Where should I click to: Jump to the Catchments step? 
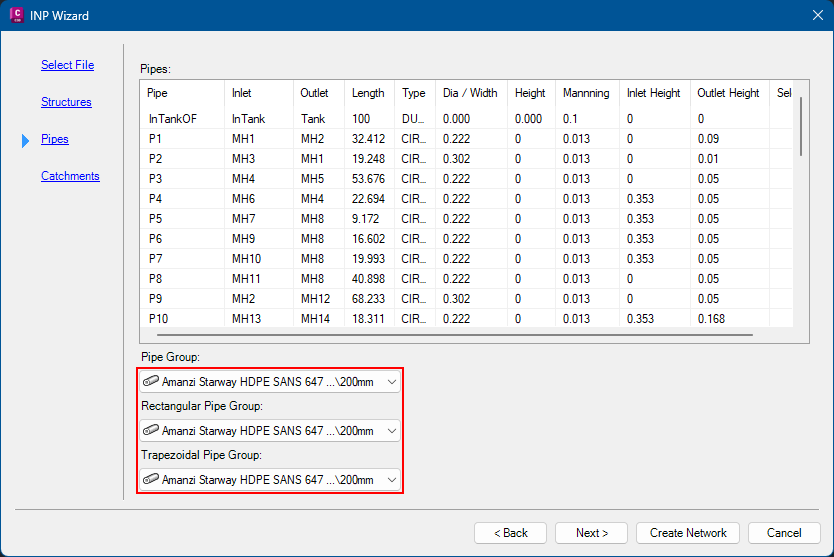coord(70,176)
